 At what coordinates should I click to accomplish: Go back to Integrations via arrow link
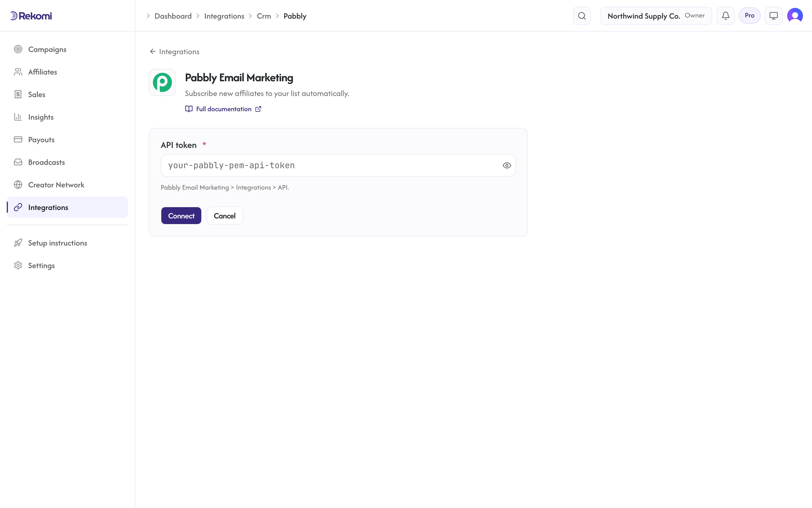175,51
